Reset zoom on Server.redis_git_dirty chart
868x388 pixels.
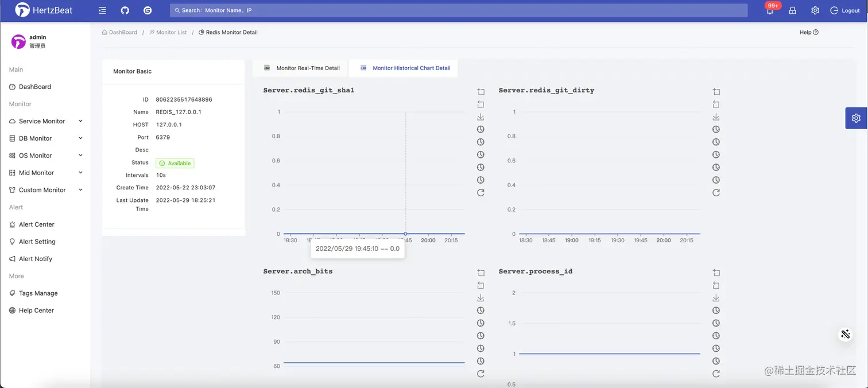716,104
